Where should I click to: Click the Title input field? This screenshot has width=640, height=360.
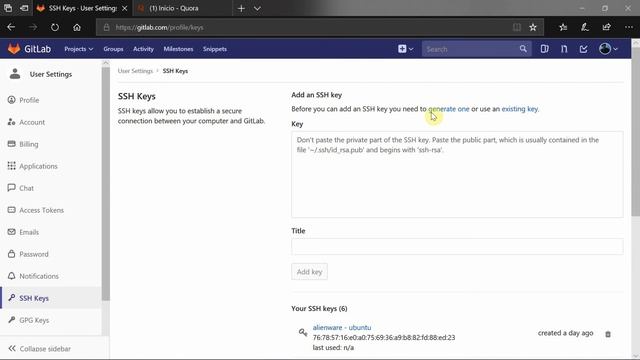pos(457,247)
